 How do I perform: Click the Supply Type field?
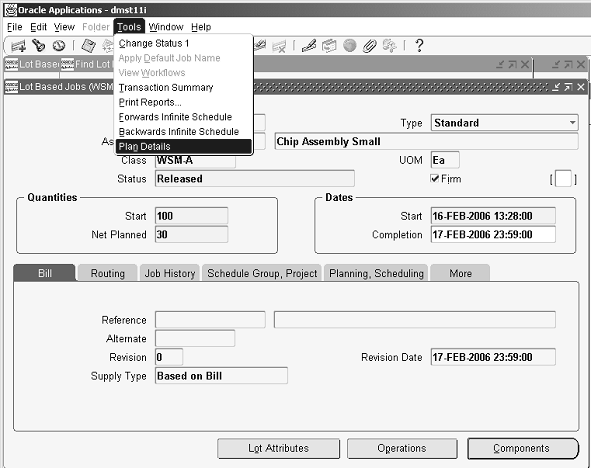click(x=221, y=376)
